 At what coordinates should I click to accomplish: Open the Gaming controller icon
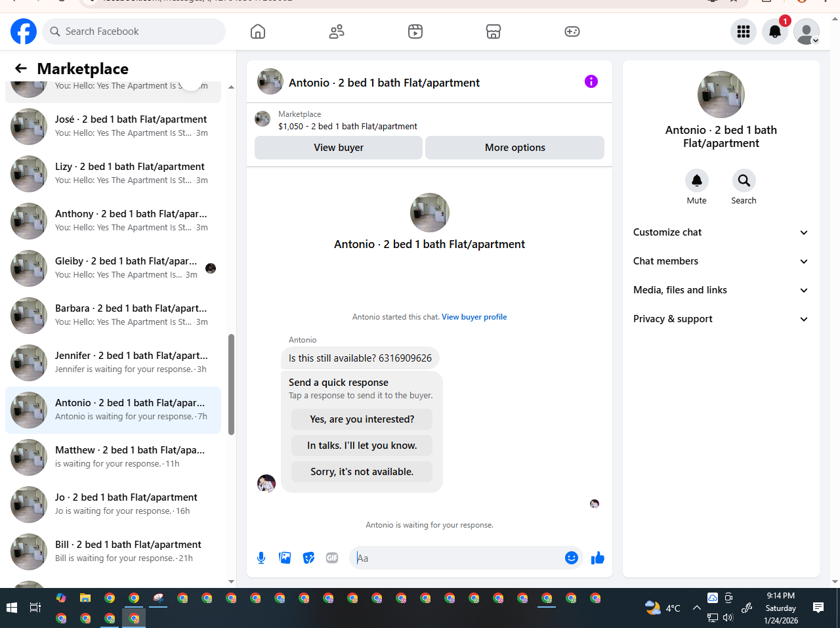click(572, 31)
